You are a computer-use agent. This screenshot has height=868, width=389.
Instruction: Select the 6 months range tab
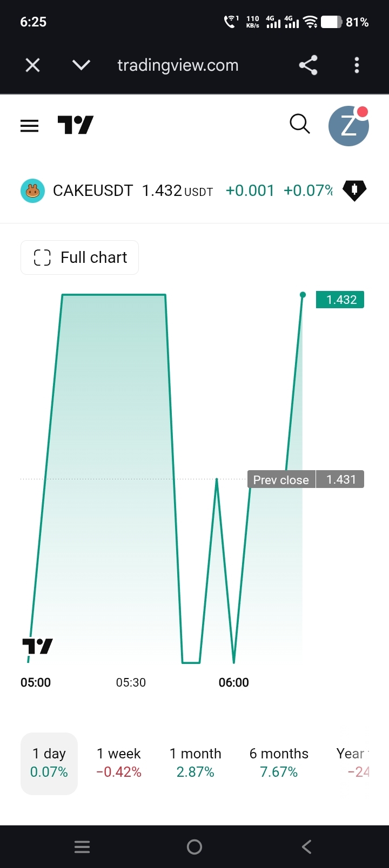pos(279,763)
